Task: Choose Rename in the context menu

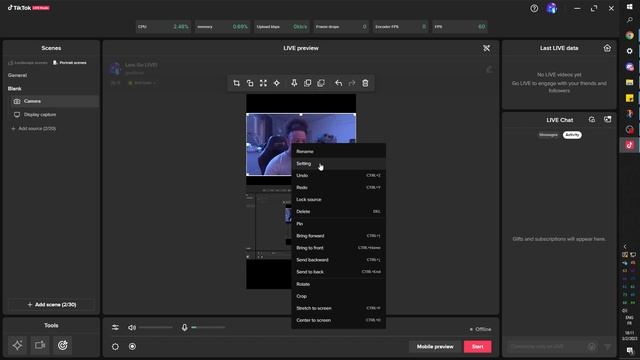Action: point(338,151)
